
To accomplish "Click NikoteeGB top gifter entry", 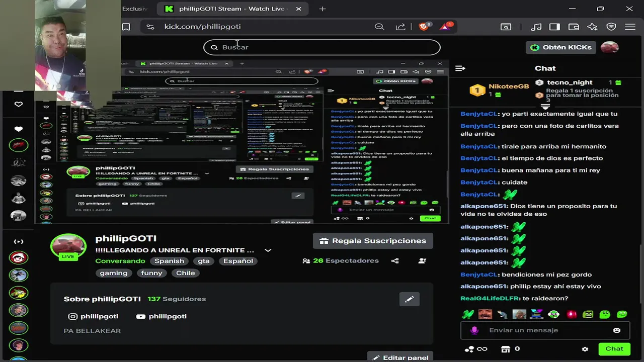I will pyautogui.click(x=499, y=90).
